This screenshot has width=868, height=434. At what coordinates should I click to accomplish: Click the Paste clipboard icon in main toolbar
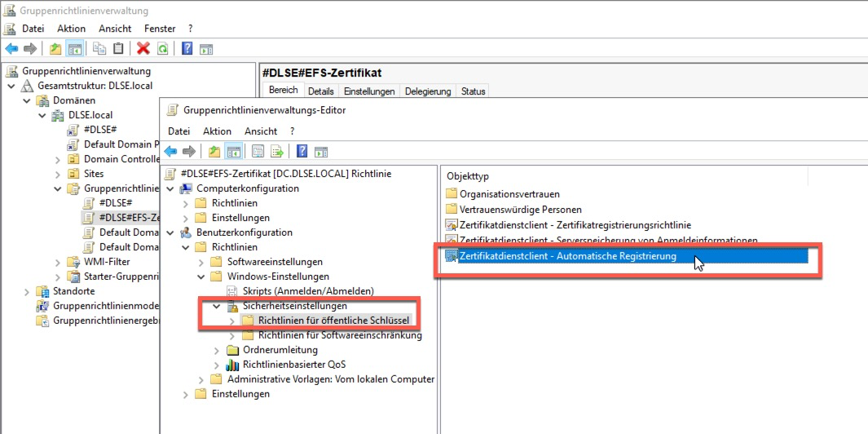point(118,49)
